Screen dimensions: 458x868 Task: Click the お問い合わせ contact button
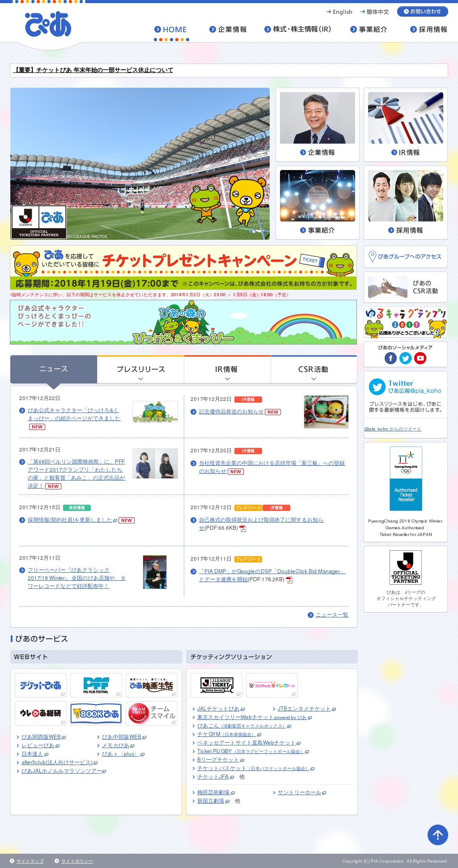tap(422, 12)
